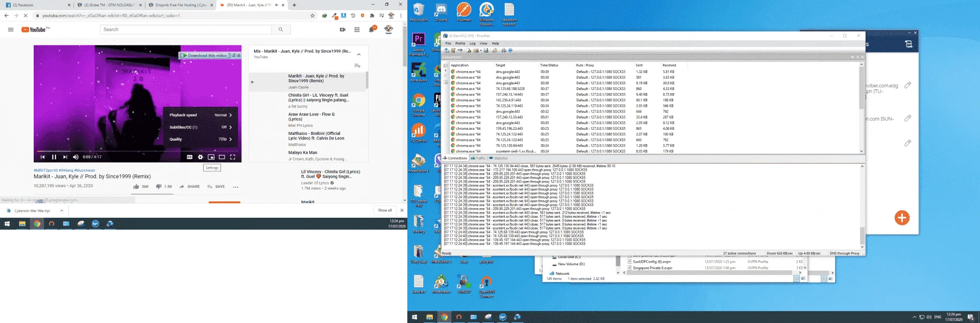Image resolution: width=980 pixels, height=323 pixels.
Task: Save Mix playlist to library
Action: tap(357, 65)
